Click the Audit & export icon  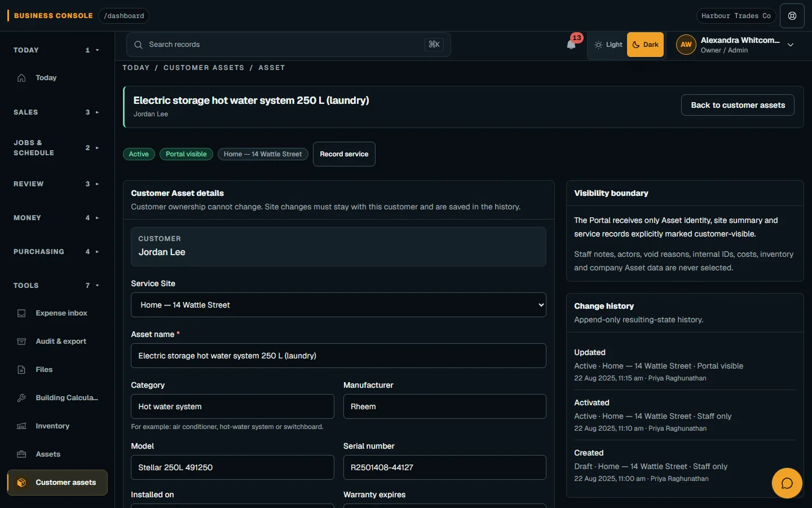pyautogui.click(x=21, y=341)
